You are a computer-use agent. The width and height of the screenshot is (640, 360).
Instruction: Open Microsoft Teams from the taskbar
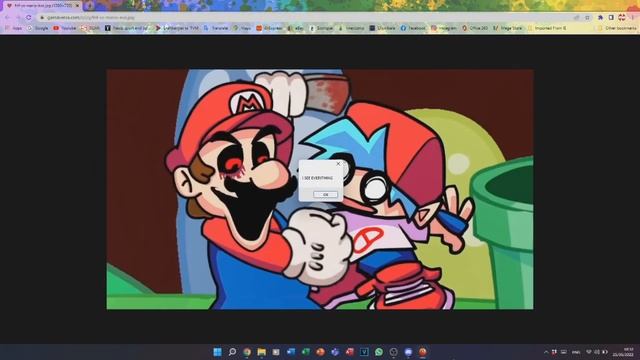[x=335, y=352]
